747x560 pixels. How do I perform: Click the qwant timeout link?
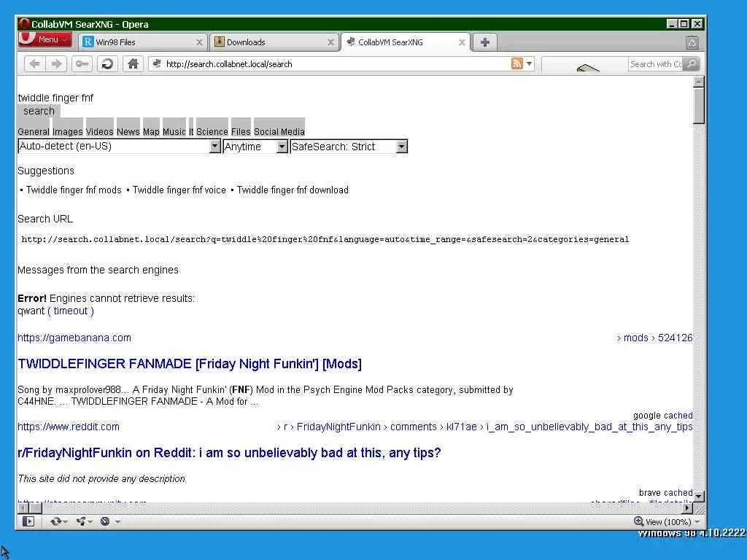point(71,311)
